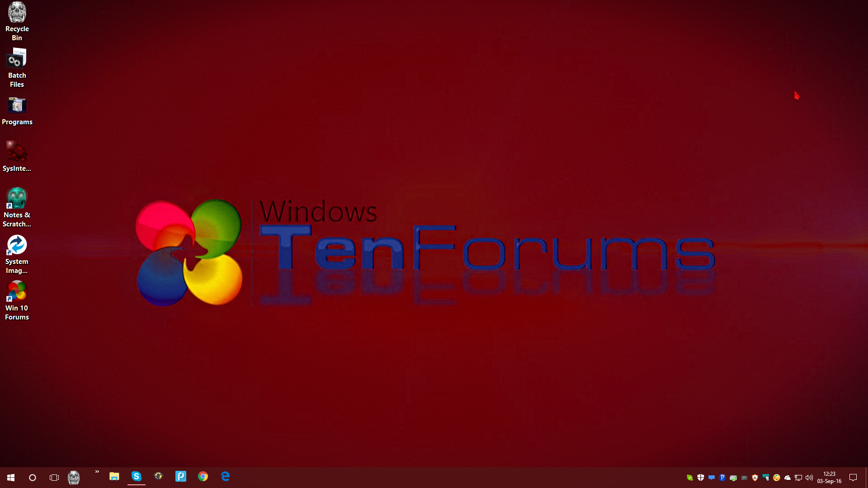
Task: Check network status via tray icon
Action: 798,478
